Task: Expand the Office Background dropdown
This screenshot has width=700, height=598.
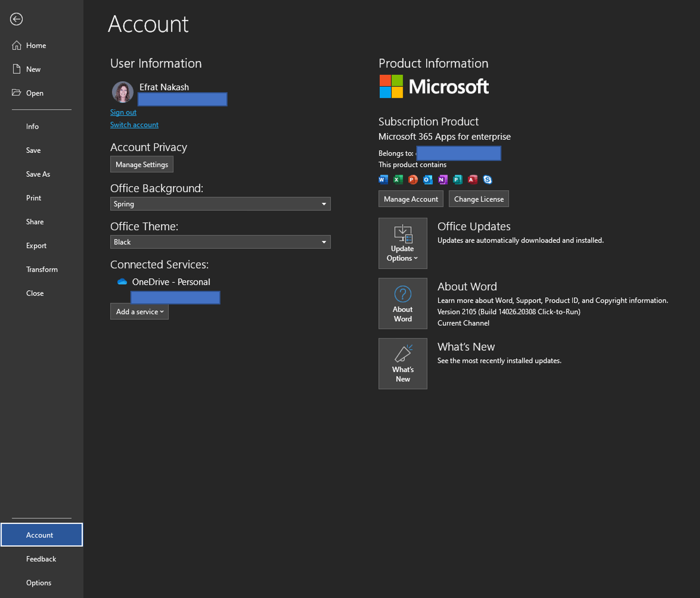Action: [220, 204]
